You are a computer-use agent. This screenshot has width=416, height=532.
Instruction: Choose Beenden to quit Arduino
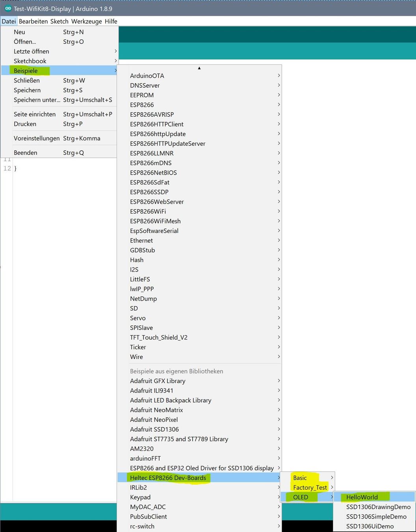point(59,153)
